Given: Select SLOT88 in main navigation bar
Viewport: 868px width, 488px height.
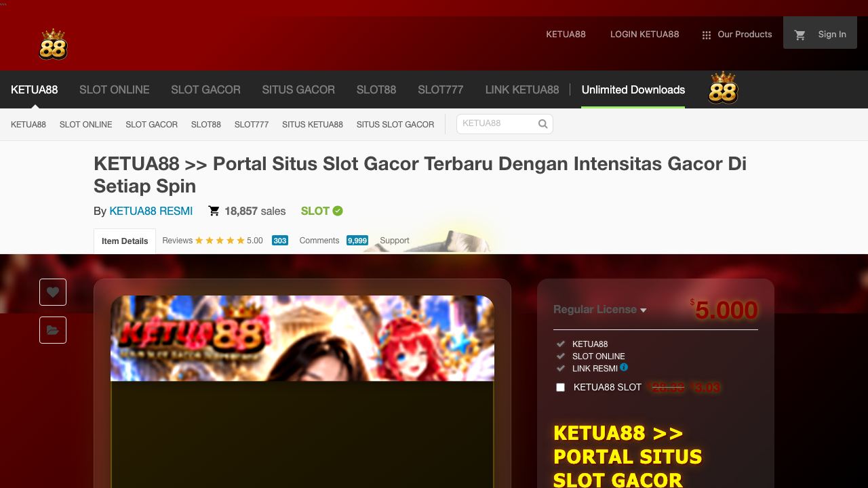Looking at the screenshot, I should coord(376,89).
